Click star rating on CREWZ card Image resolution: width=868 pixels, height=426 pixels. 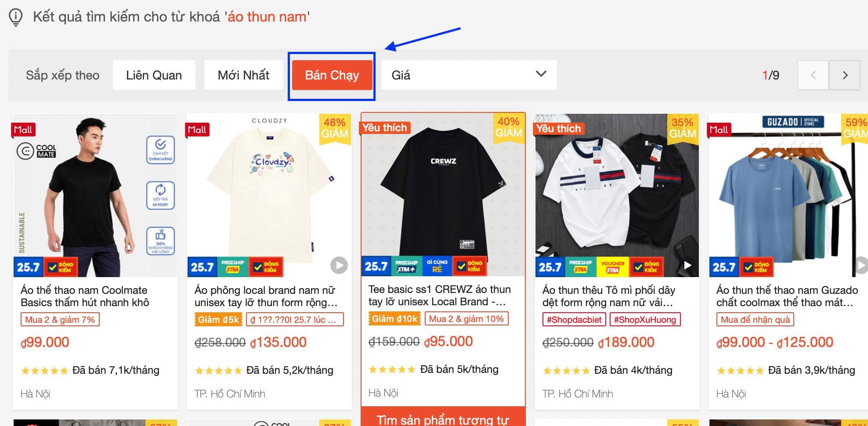tap(392, 369)
